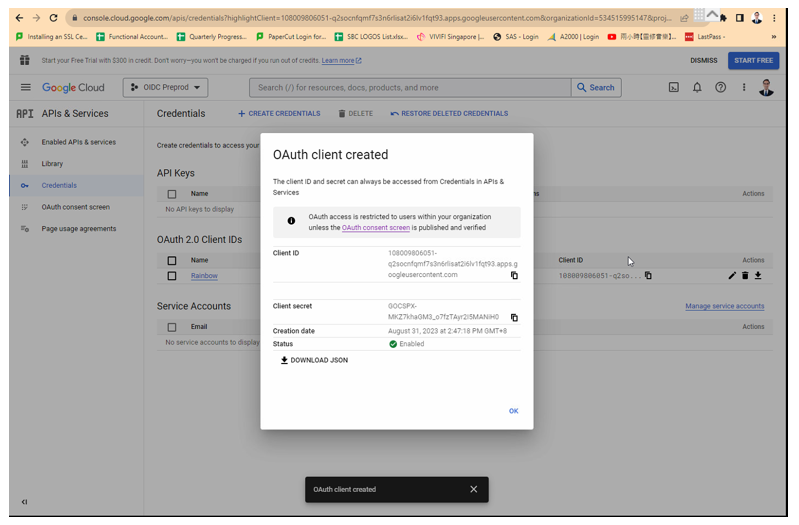Click the search resources input field

pyautogui.click(x=410, y=87)
